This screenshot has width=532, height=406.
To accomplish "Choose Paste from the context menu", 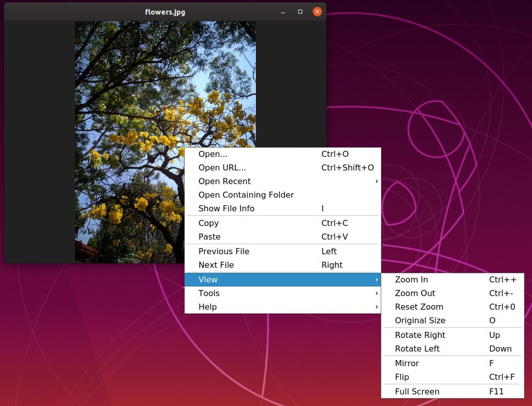I will coord(210,237).
